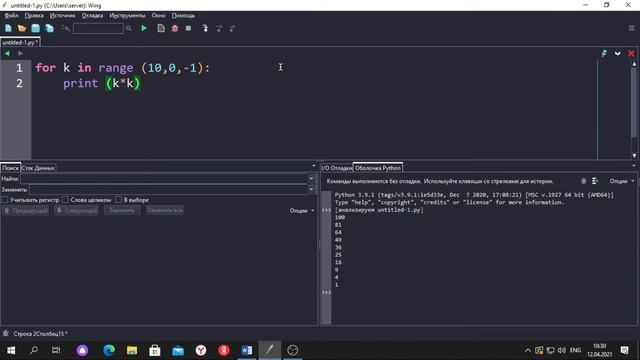Expand the 'Заменить' field history dropdown
The image size is (640, 360).
(x=311, y=189)
